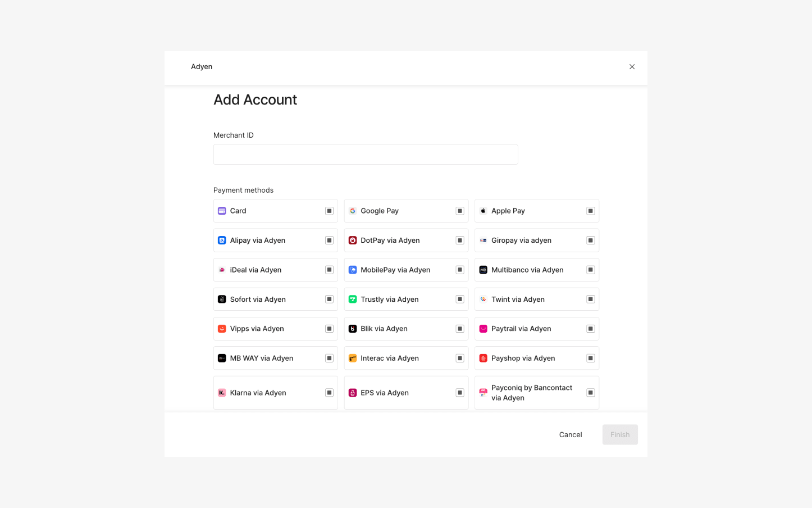Click the Google Pay label text
The image size is (812, 508).
click(380, 211)
